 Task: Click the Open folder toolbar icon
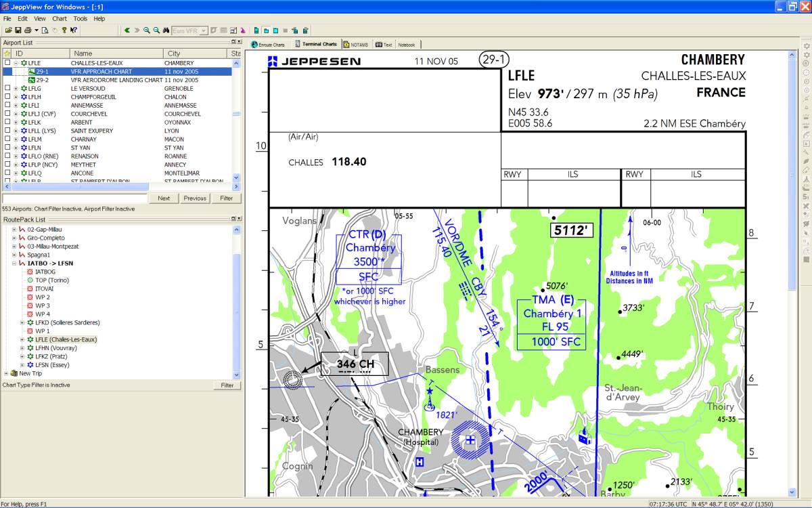pos(8,30)
